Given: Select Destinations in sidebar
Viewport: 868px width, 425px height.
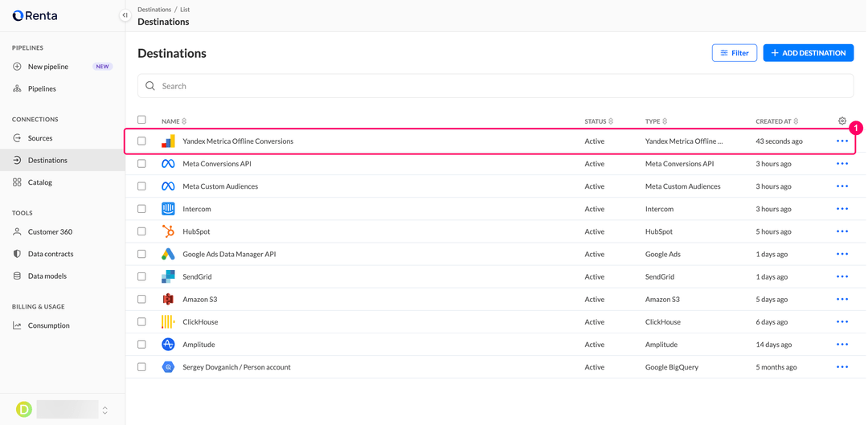Looking at the screenshot, I should 62,161.
